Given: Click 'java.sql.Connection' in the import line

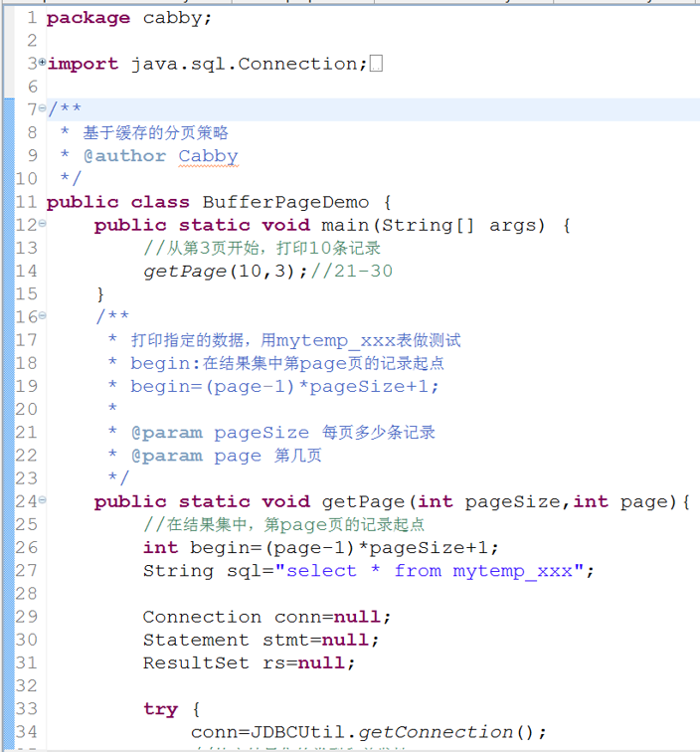Looking at the screenshot, I should coord(244,64).
